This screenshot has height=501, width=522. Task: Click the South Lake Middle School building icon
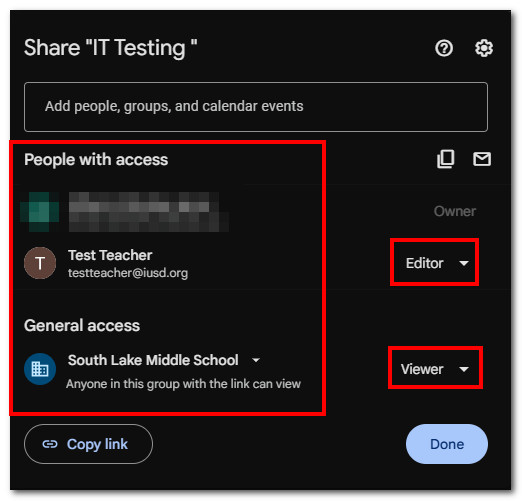point(40,369)
